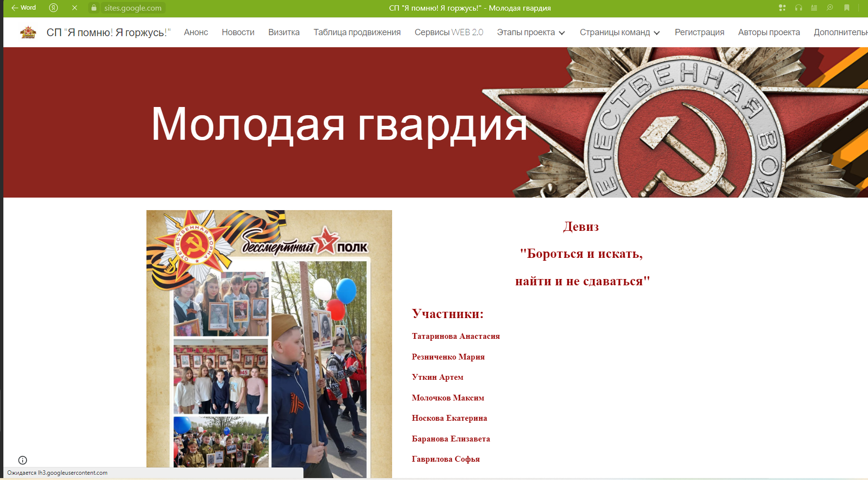The height and width of the screenshot is (480, 868).
Task: Open the four-dots browser extensions icon
Action: [782, 8]
